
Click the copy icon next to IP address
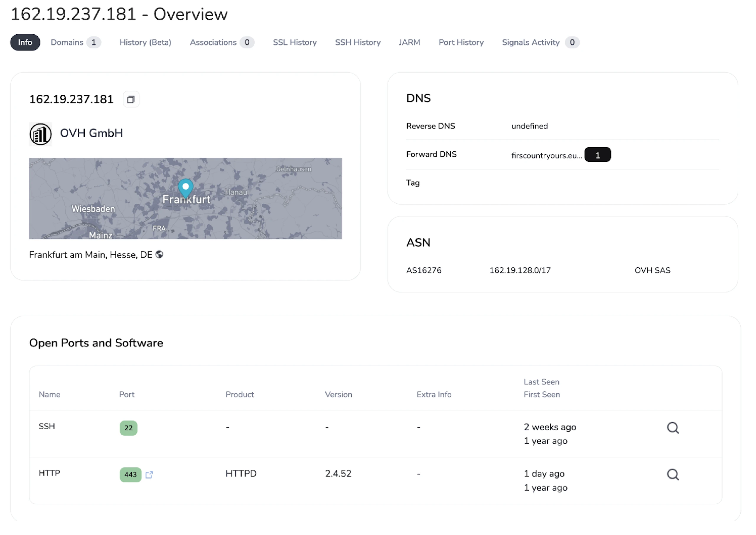(x=130, y=99)
